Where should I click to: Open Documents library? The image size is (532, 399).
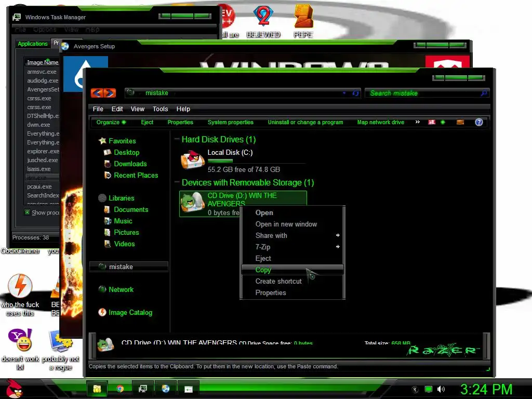coord(131,210)
